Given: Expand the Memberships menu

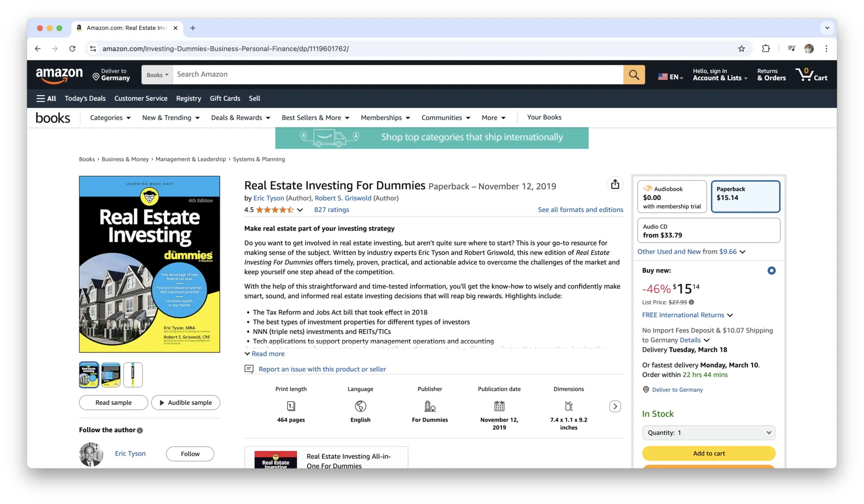Looking at the screenshot, I should pos(385,118).
